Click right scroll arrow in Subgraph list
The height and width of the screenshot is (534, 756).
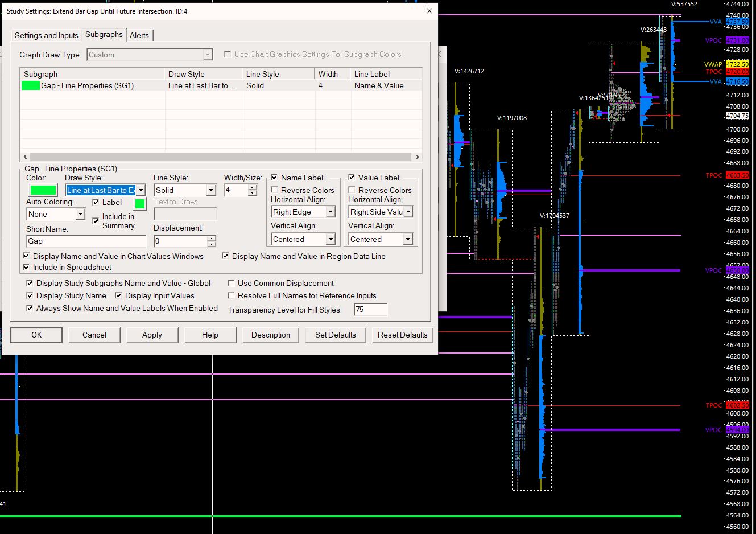tap(417, 157)
